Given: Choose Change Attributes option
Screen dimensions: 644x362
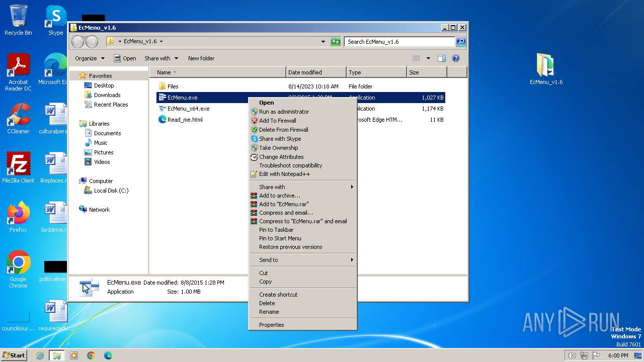Looking at the screenshot, I should 302,157.
